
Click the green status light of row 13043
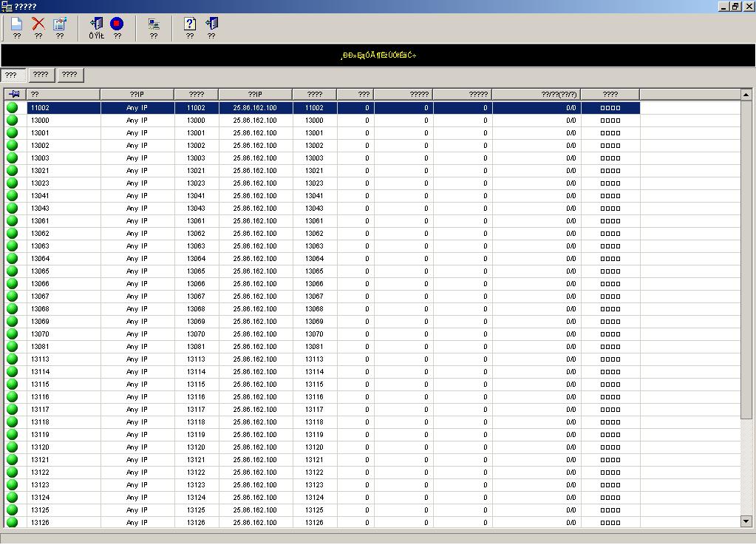click(x=12, y=208)
